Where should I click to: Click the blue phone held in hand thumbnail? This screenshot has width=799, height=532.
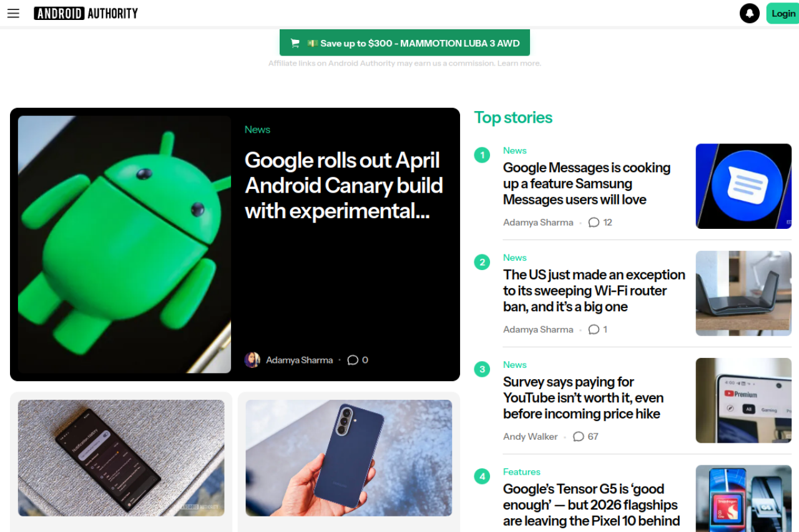click(349, 458)
